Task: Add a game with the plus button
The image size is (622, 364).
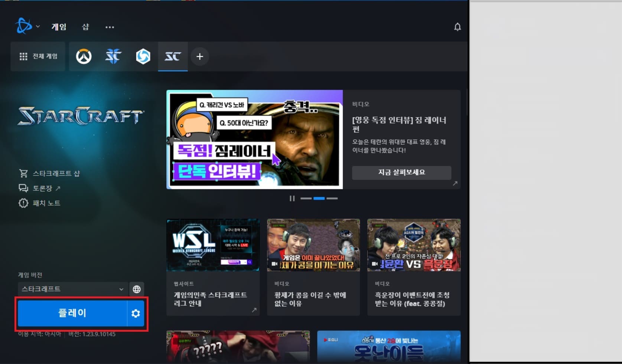Action: pos(200,56)
